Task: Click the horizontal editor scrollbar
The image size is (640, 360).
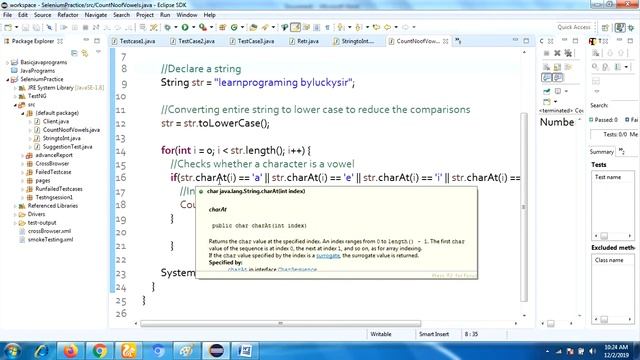Action: pyautogui.click(x=281, y=324)
